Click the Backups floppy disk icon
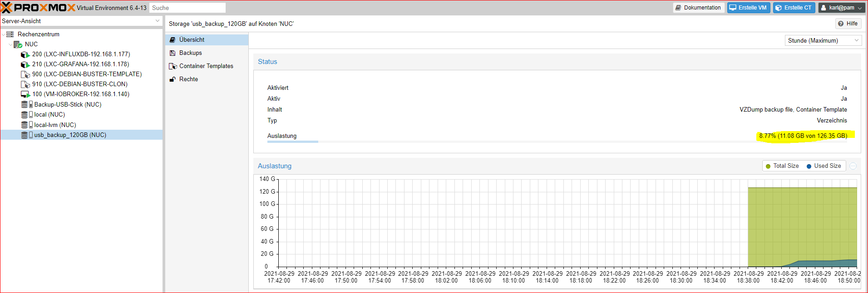Screen dimensions: 868x293 pos(173,53)
